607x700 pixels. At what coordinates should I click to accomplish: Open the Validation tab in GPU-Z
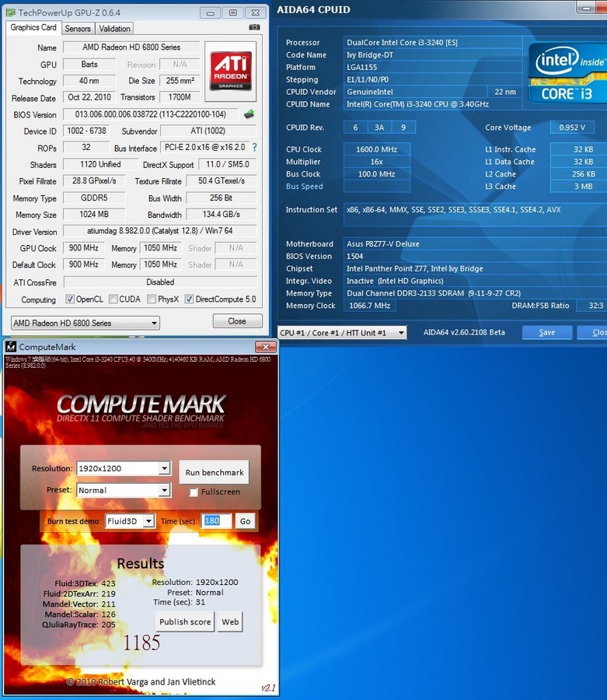(x=115, y=28)
